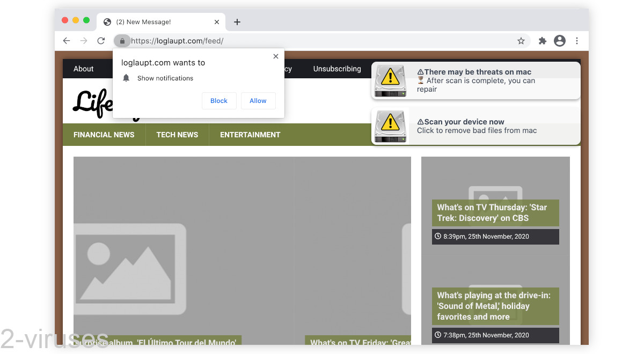
Task: Click the back arrow navigation icon
Action: pos(66,41)
